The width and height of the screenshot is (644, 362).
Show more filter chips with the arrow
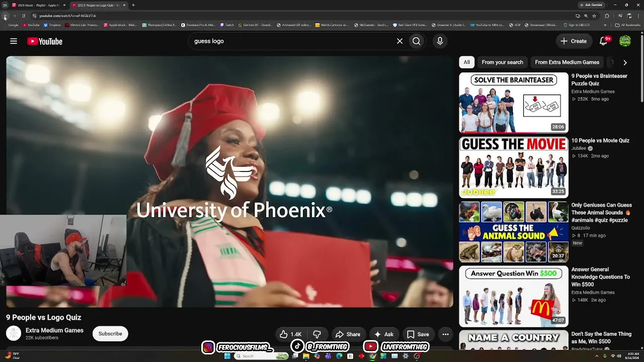pos(625,62)
